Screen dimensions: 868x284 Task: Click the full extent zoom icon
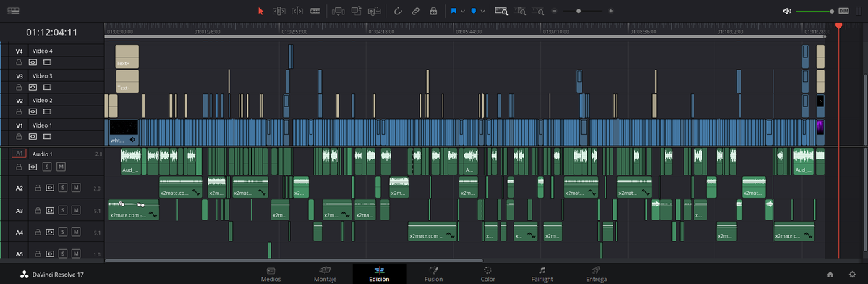pyautogui.click(x=502, y=11)
